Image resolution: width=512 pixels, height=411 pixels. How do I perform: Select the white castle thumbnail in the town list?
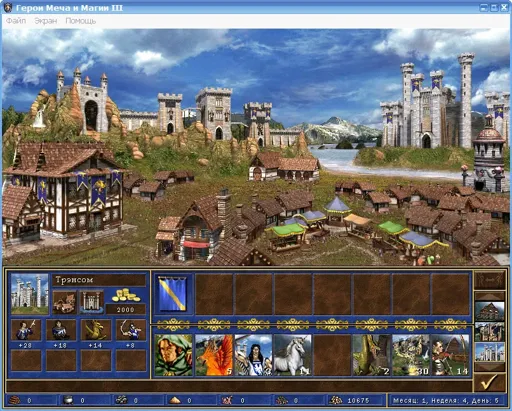489,352
